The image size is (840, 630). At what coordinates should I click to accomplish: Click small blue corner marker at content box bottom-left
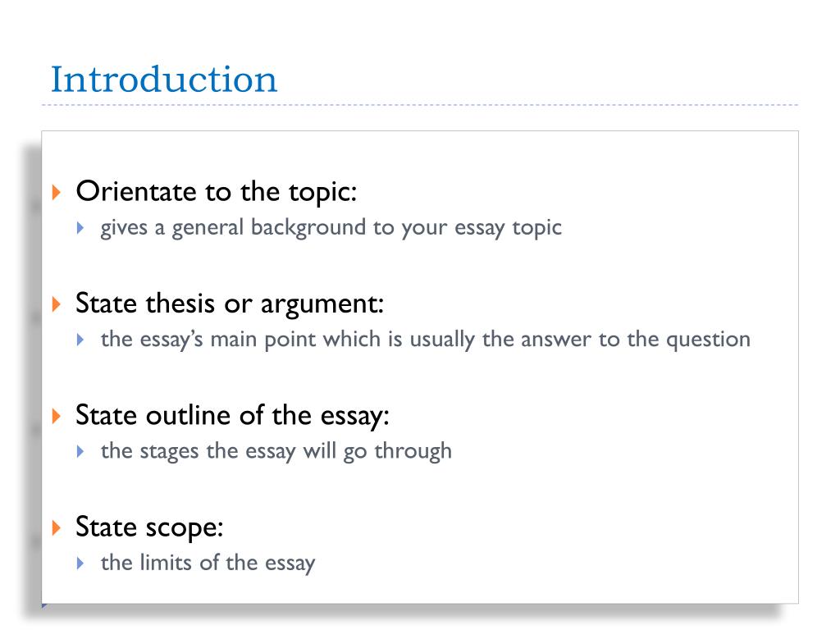[44, 606]
